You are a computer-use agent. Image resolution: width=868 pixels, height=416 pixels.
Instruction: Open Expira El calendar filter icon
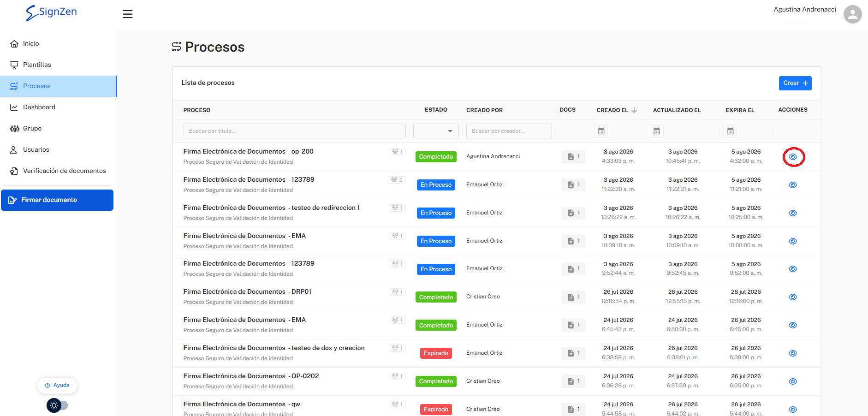coord(730,131)
